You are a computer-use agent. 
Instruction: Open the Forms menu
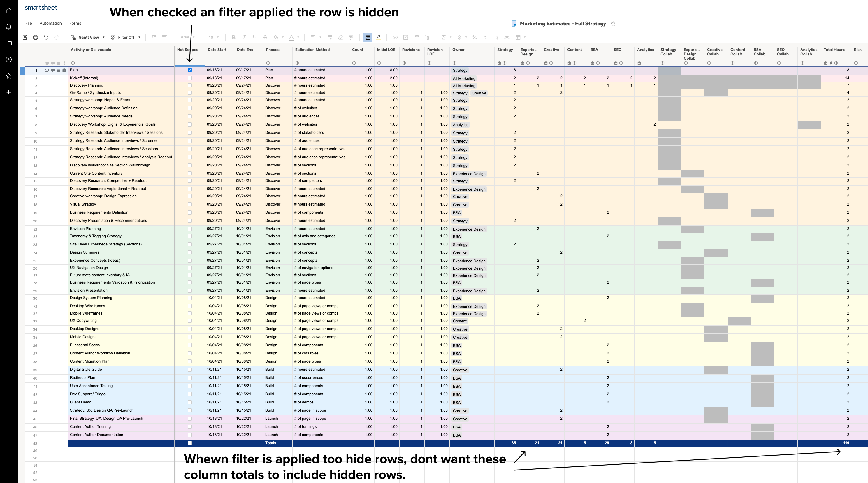pyautogui.click(x=75, y=23)
